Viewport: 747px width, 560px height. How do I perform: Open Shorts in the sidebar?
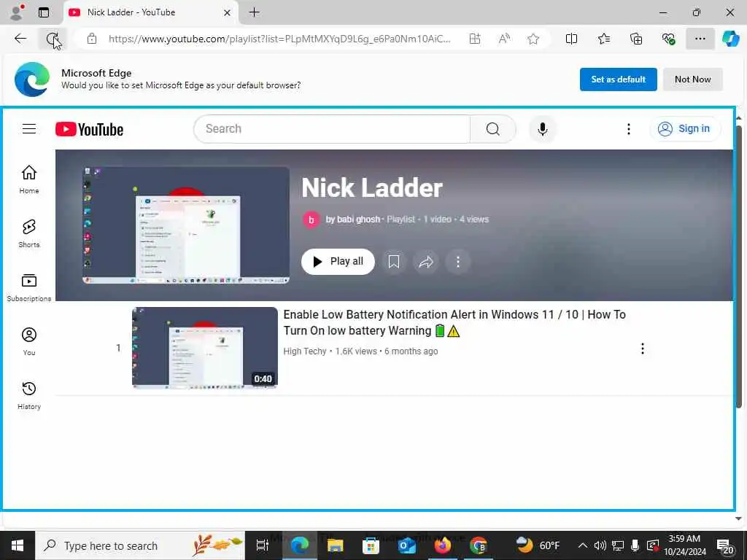click(29, 233)
